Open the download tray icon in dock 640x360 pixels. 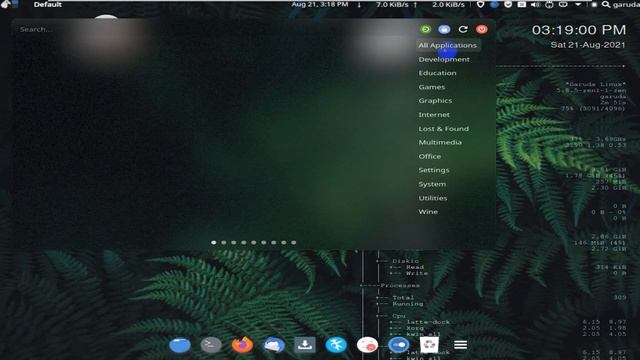(x=304, y=345)
